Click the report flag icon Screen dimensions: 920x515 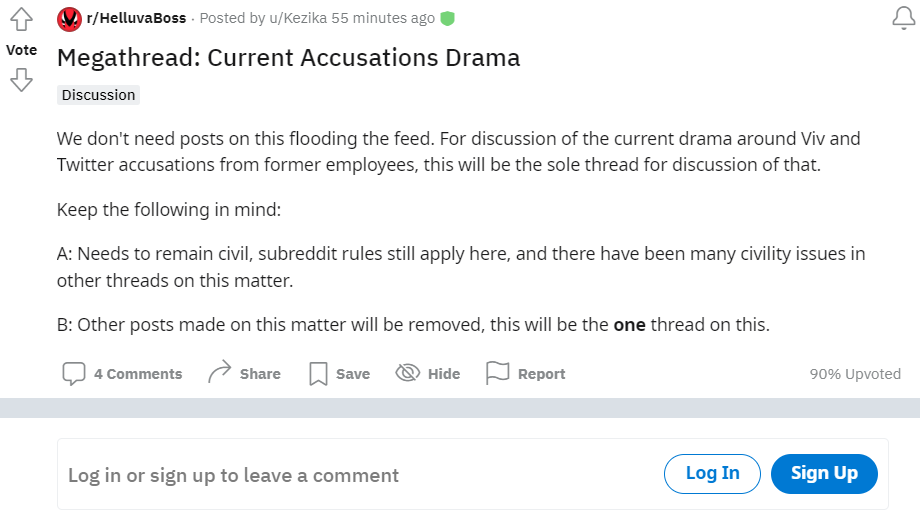click(x=498, y=373)
